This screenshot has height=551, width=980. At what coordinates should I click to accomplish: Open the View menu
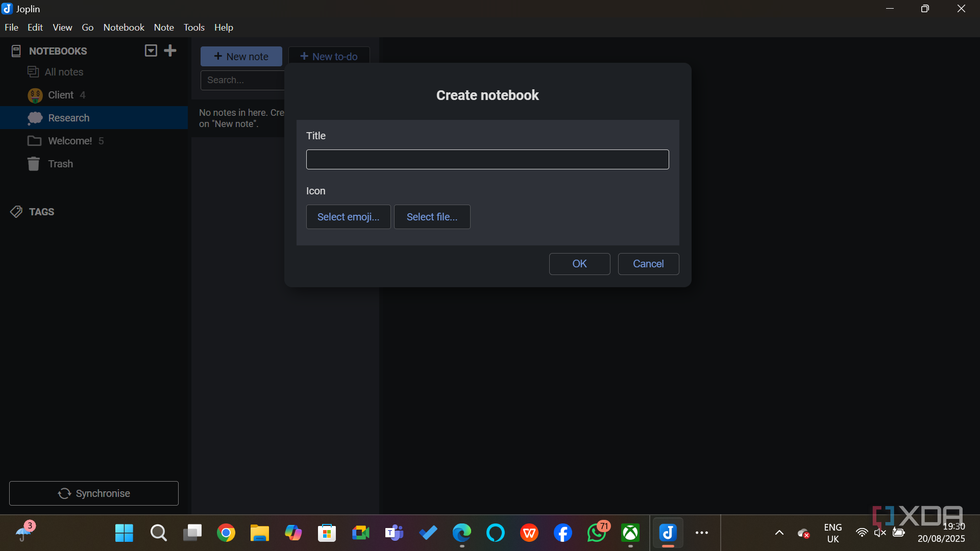pos(62,28)
